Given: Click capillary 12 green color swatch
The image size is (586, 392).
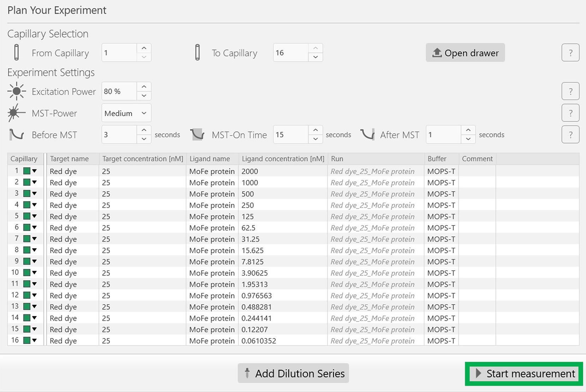Looking at the screenshot, I should (27, 295).
